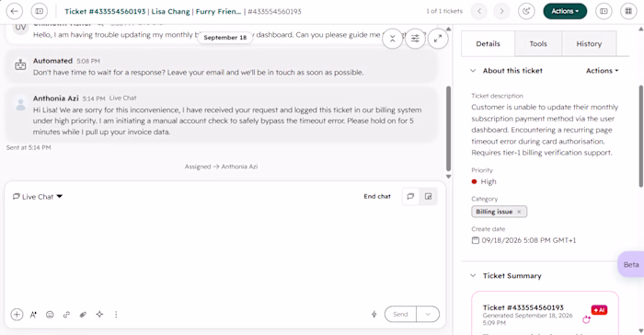Click the Automated bot avatar icon
This screenshot has width=644, height=335.
20,65
